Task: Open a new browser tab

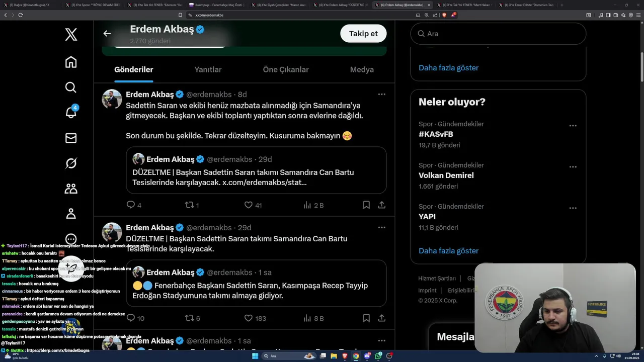Action: coord(561,5)
